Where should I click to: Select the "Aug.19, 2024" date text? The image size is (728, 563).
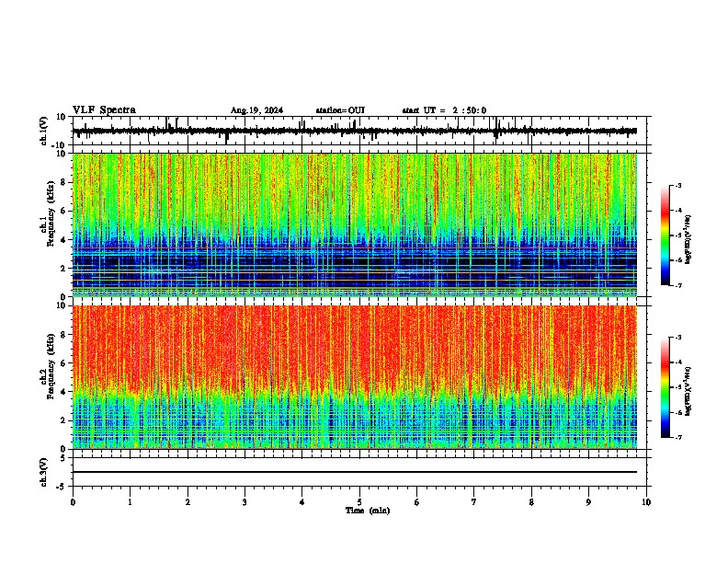click(x=256, y=110)
